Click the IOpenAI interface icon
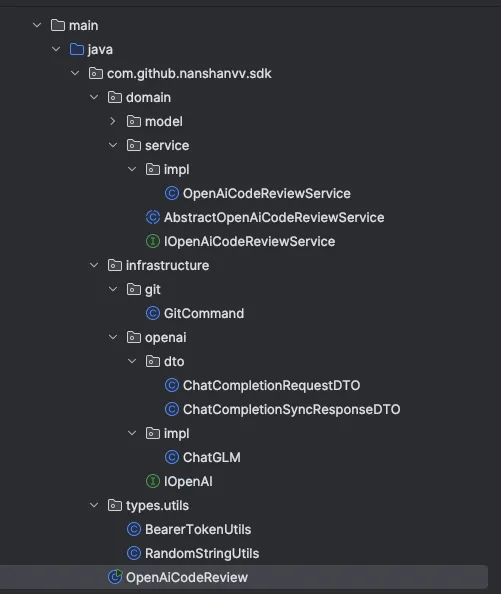501x594 pixels. [x=153, y=481]
